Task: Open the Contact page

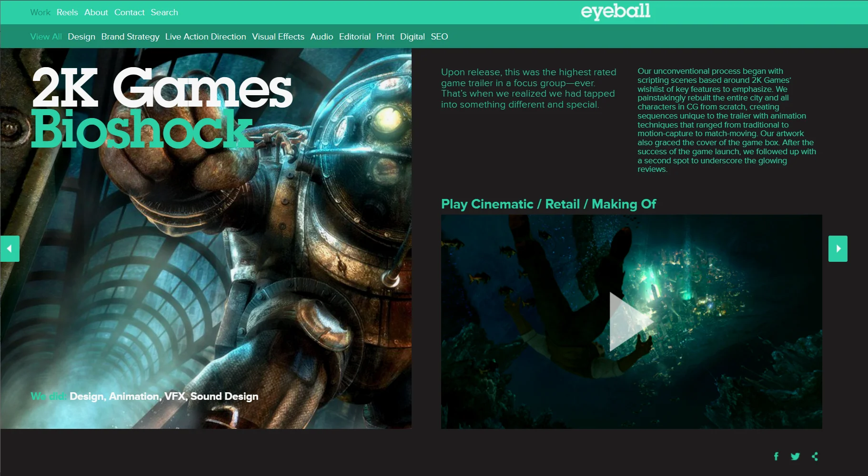Action: coord(129,12)
